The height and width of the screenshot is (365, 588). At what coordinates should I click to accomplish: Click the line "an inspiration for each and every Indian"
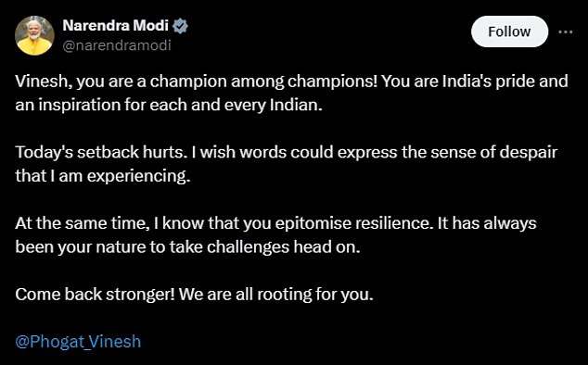(169, 105)
